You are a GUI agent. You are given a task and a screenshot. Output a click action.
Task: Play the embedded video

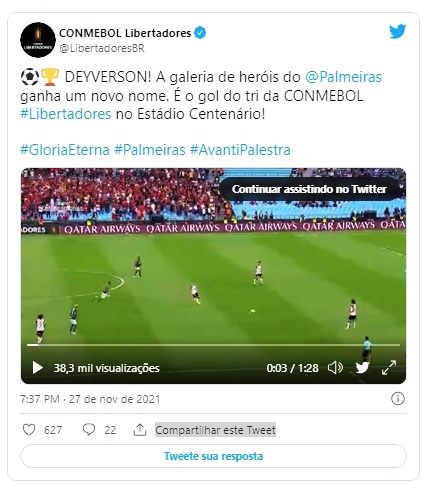[x=37, y=368]
